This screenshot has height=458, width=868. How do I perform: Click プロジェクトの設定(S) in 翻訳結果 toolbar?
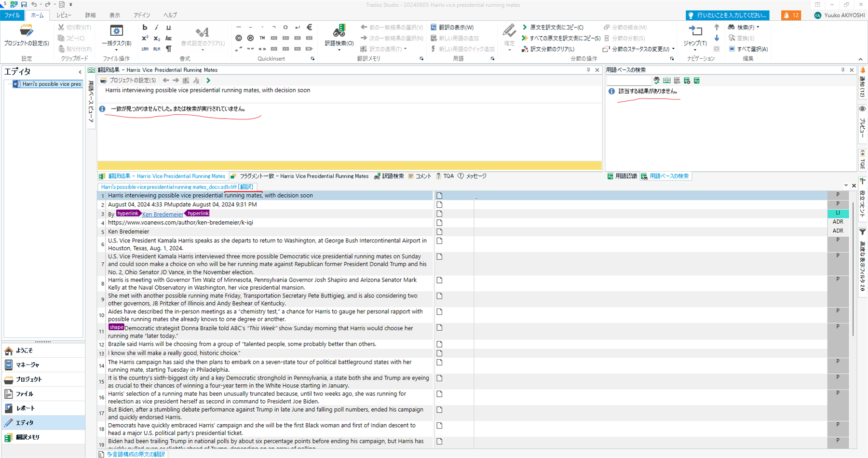pyautogui.click(x=128, y=81)
